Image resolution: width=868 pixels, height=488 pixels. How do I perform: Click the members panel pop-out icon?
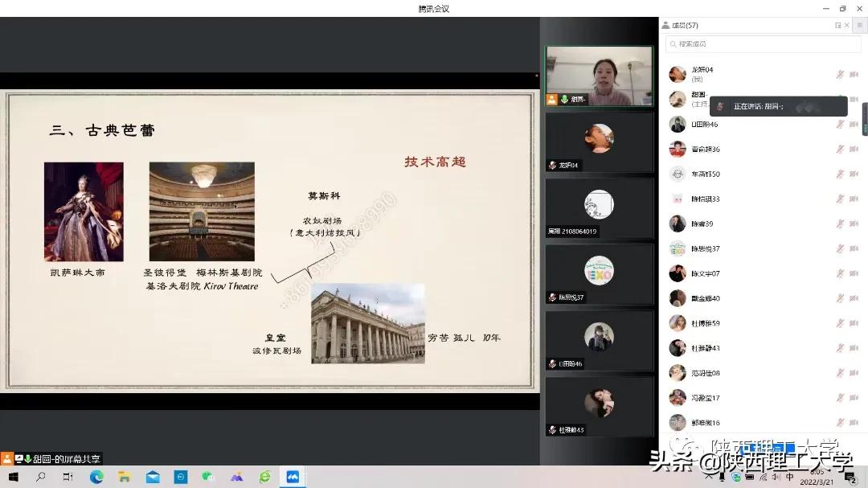point(837,25)
